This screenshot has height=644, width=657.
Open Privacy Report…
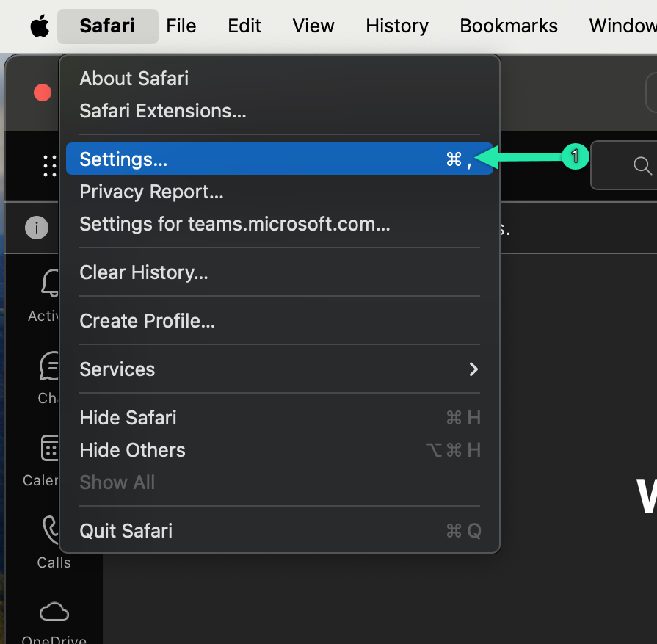pos(280,192)
